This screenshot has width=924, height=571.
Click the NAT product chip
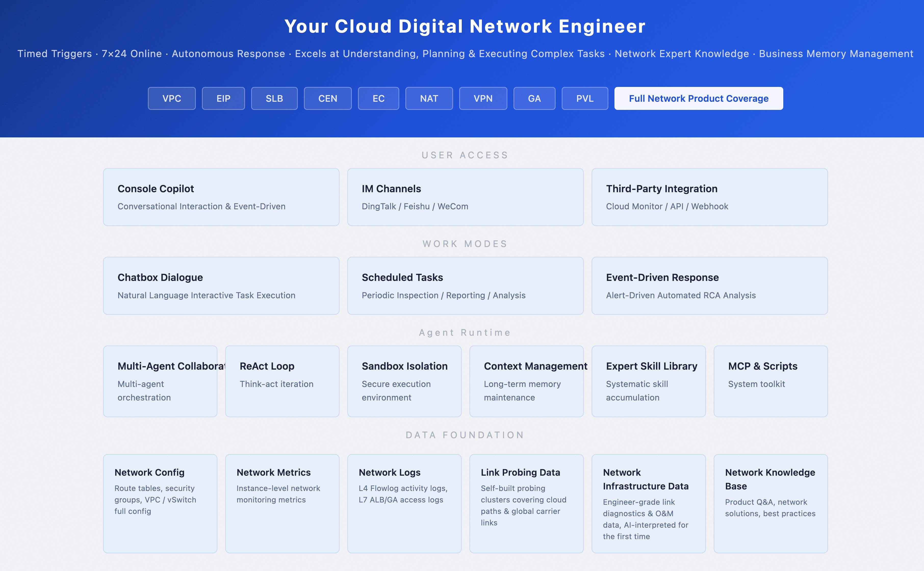pyautogui.click(x=429, y=99)
